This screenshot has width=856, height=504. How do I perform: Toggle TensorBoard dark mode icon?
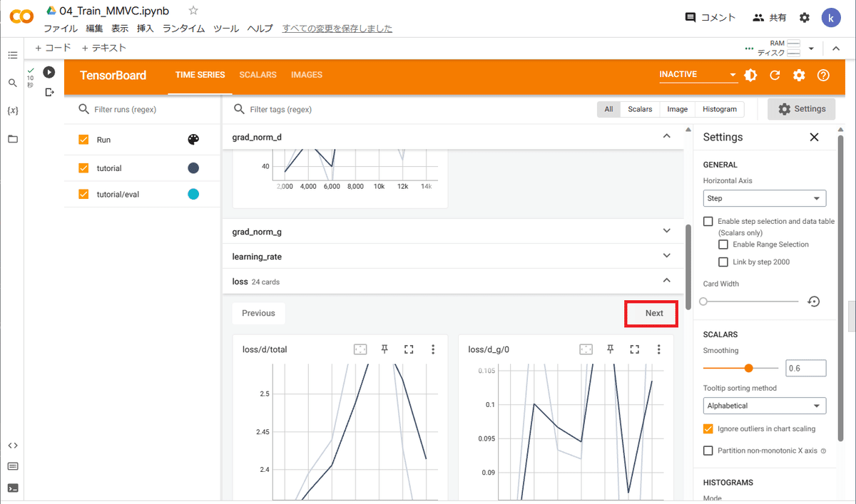coord(750,75)
